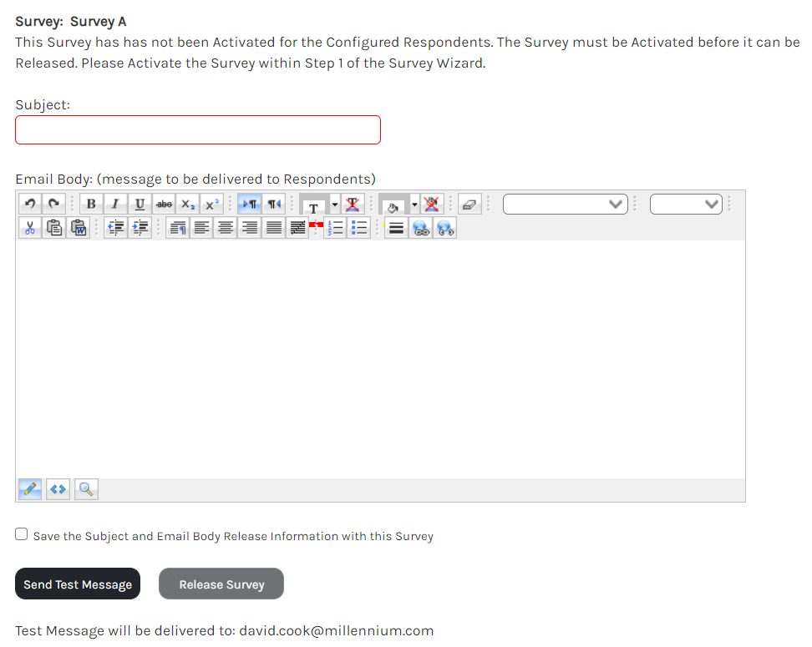The height and width of the screenshot is (647, 812).
Task: Apply Underline formatting
Action: coord(140,205)
